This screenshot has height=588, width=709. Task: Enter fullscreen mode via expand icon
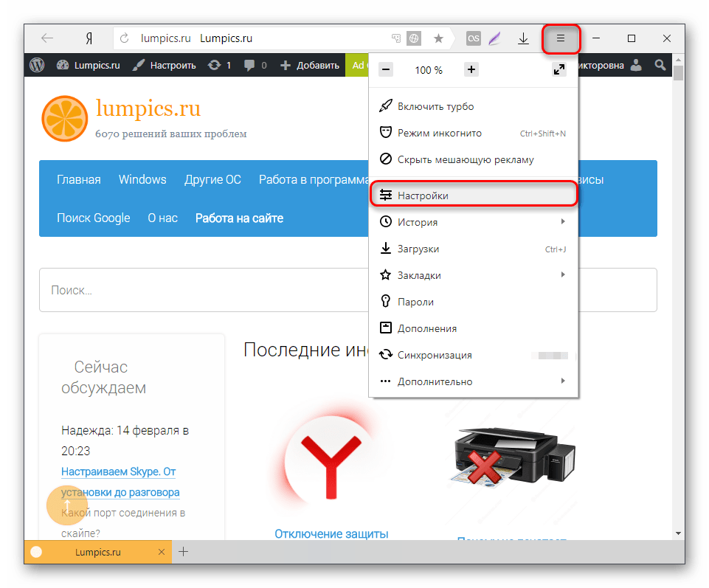559,70
